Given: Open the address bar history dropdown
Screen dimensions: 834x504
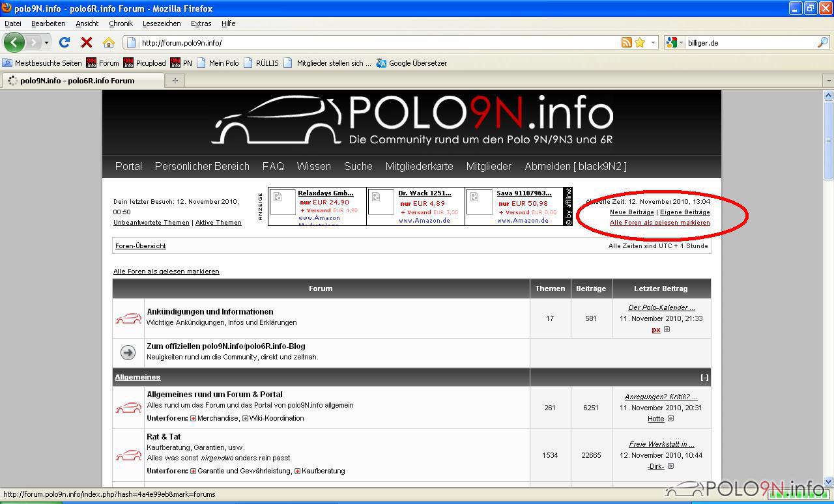Looking at the screenshot, I should 654,42.
